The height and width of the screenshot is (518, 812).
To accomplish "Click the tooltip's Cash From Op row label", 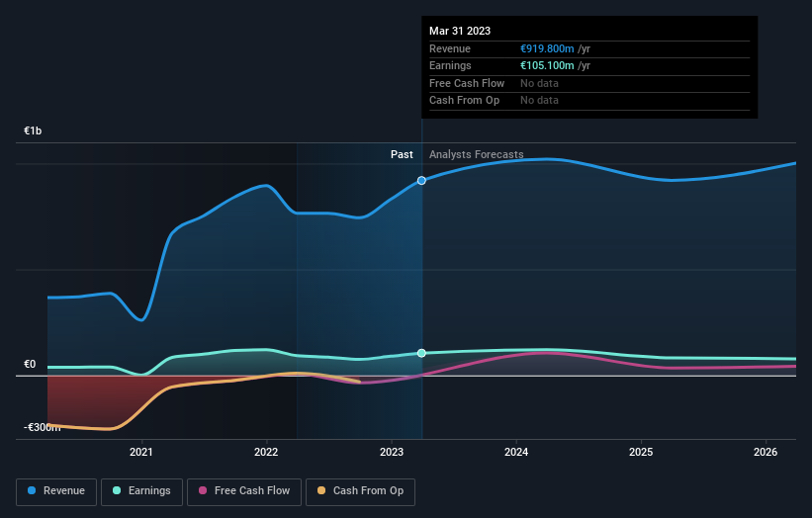I will click(465, 101).
